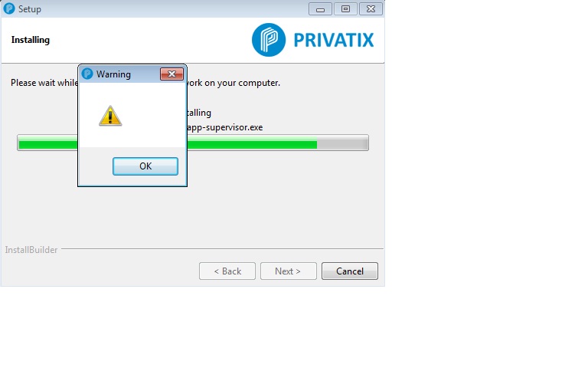The width and height of the screenshot is (588, 368).
Task: Click the unfilled grey end of progress bar
Action: point(342,143)
